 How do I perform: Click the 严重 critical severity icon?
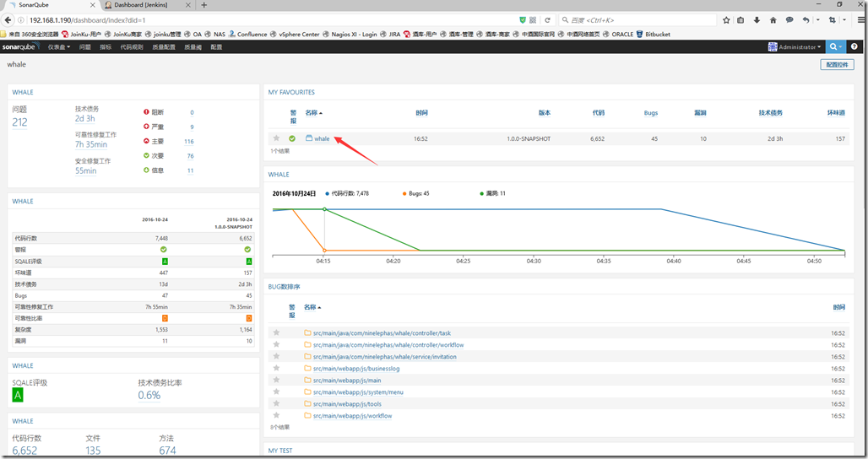click(x=146, y=127)
